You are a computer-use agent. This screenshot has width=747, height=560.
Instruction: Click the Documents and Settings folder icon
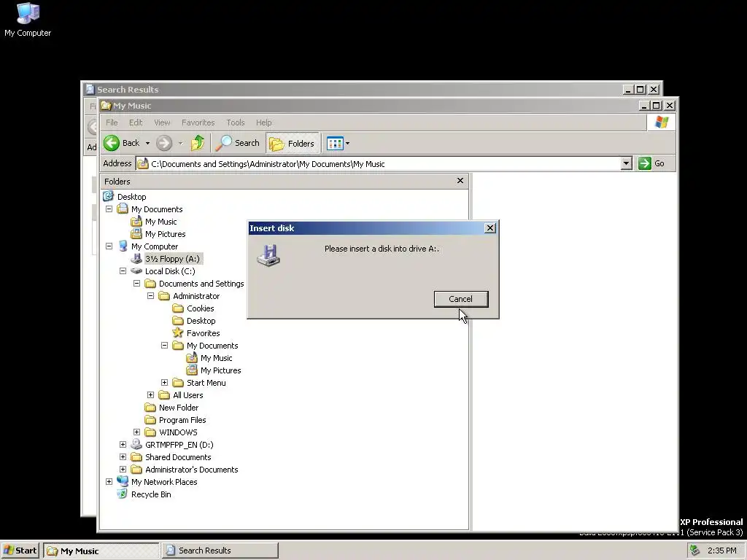(x=150, y=284)
